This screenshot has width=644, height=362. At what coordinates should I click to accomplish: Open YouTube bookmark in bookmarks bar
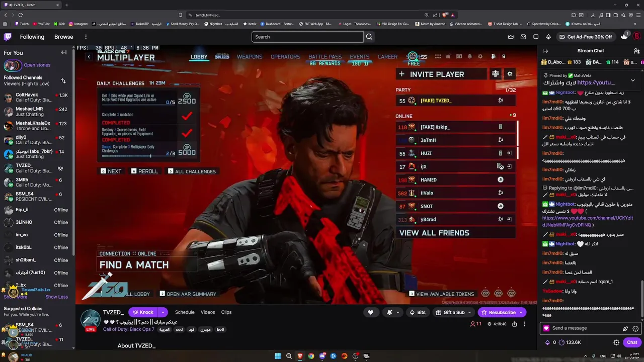coord(41,24)
